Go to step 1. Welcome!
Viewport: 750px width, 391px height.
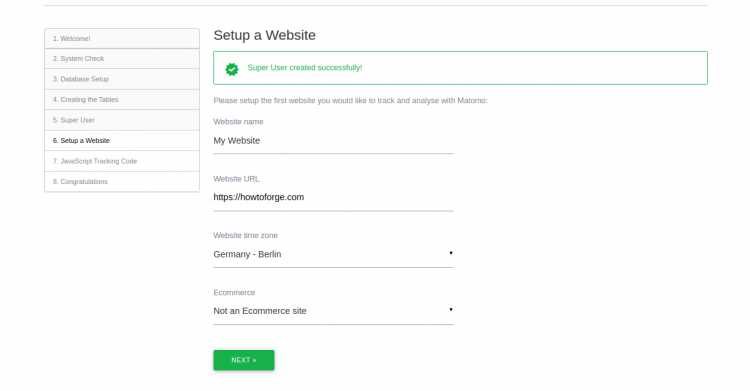(x=122, y=38)
